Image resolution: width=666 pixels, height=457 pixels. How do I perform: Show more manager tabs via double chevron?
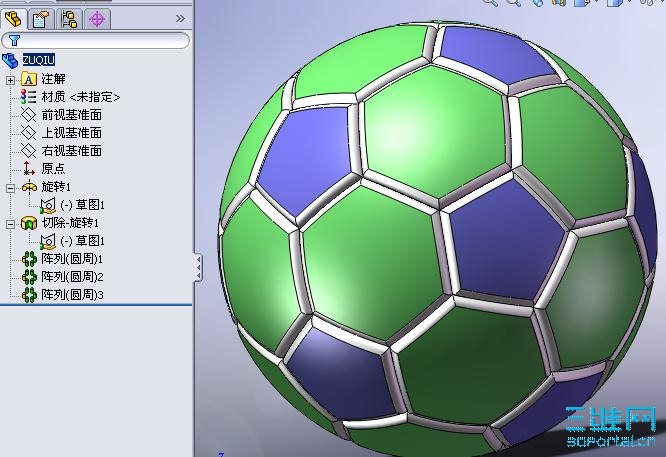(180, 18)
